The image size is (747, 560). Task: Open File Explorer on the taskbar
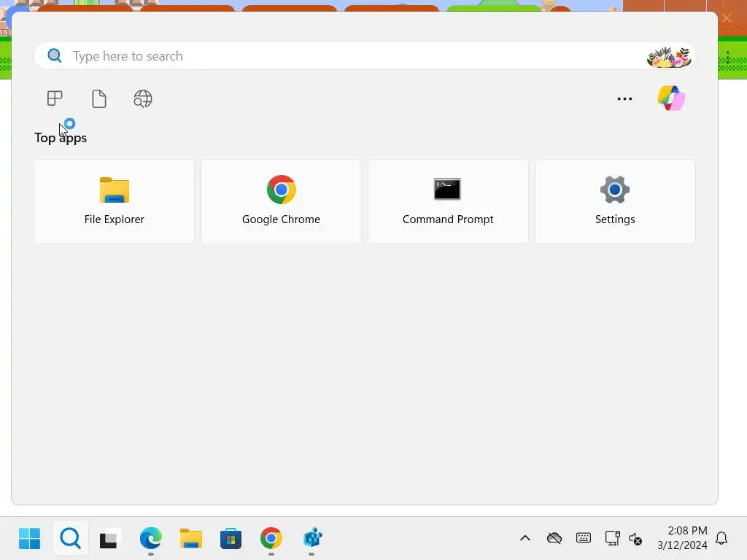point(191,539)
